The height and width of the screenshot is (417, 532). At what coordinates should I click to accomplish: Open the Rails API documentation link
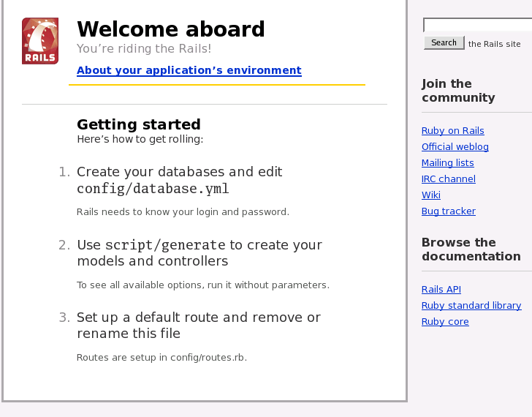441,289
